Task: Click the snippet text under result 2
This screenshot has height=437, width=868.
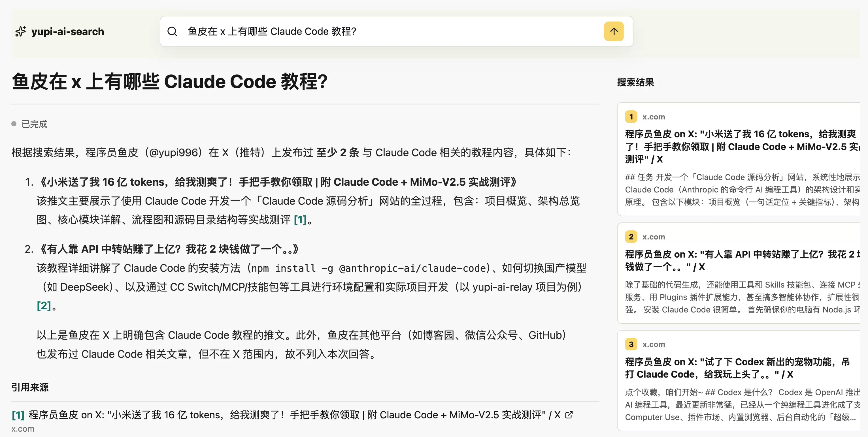Action: pos(743,297)
